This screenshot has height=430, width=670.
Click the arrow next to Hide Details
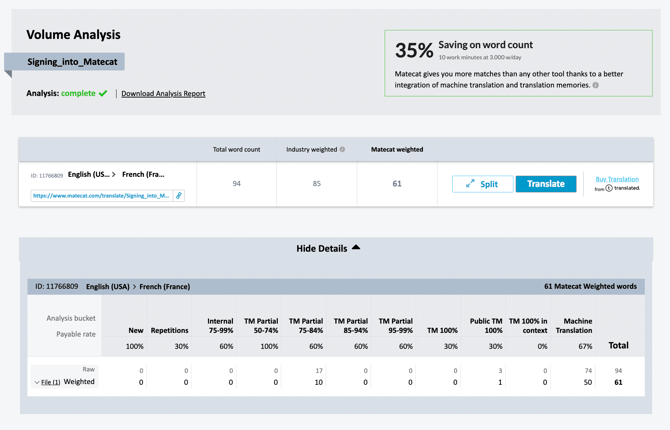pos(356,248)
